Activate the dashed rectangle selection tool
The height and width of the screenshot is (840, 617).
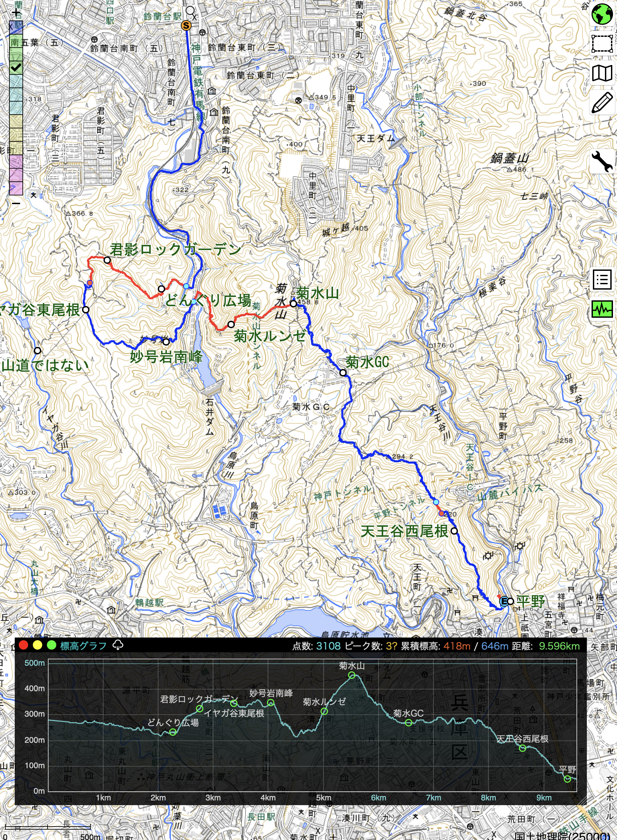point(602,44)
